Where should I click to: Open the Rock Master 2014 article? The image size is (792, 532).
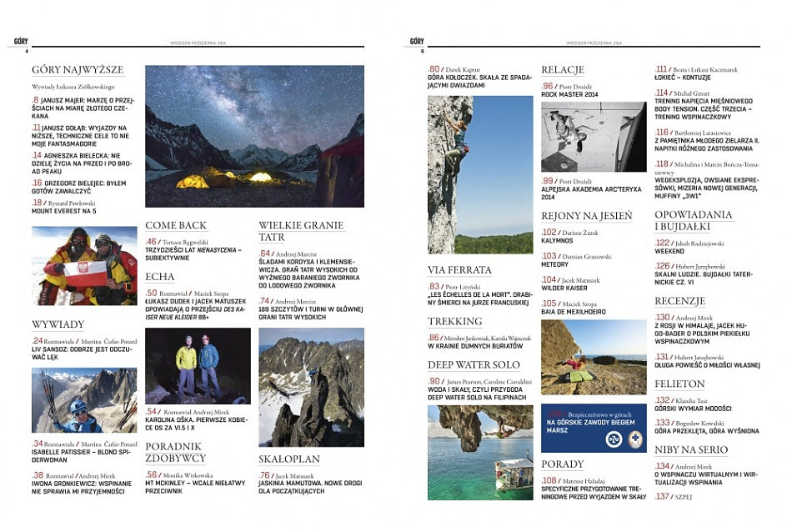tap(569, 94)
